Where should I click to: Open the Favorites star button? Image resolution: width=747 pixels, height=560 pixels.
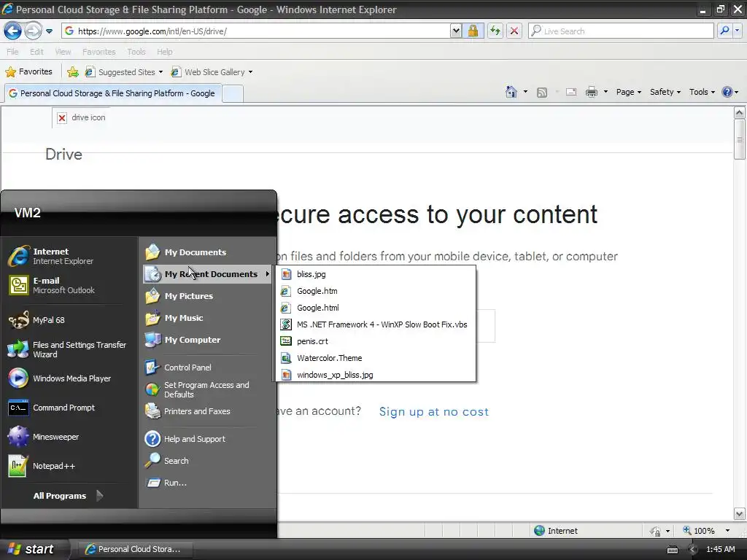pos(28,72)
